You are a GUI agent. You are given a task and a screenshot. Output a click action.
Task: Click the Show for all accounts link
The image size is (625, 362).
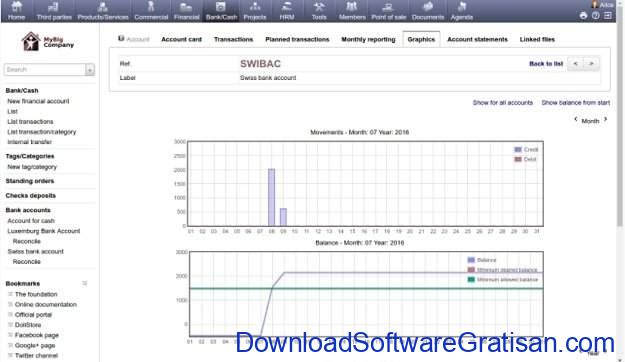pos(503,103)
